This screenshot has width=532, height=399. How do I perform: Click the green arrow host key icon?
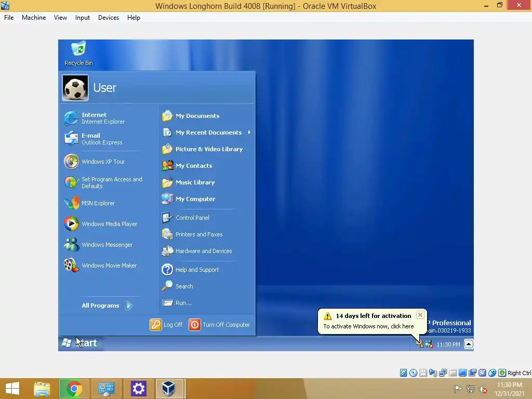click(x=502, y=373)
